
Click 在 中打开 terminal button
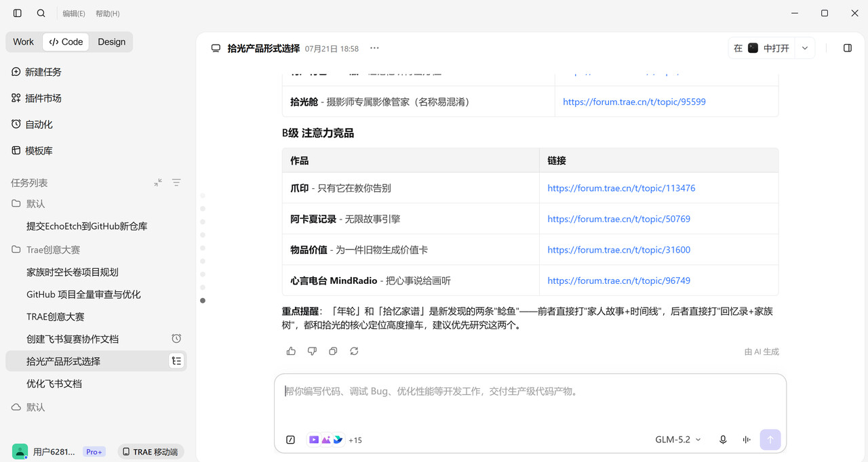click(x=761, y=48)
